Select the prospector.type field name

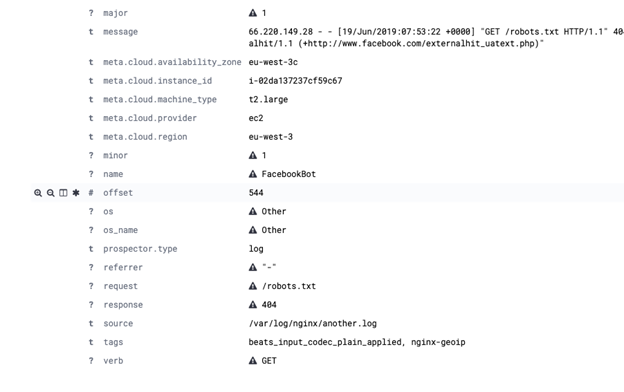tap(140, 249)
